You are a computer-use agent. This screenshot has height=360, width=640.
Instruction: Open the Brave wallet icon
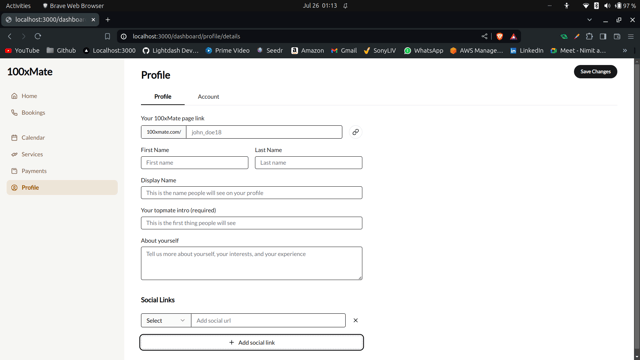coord(617,36)
